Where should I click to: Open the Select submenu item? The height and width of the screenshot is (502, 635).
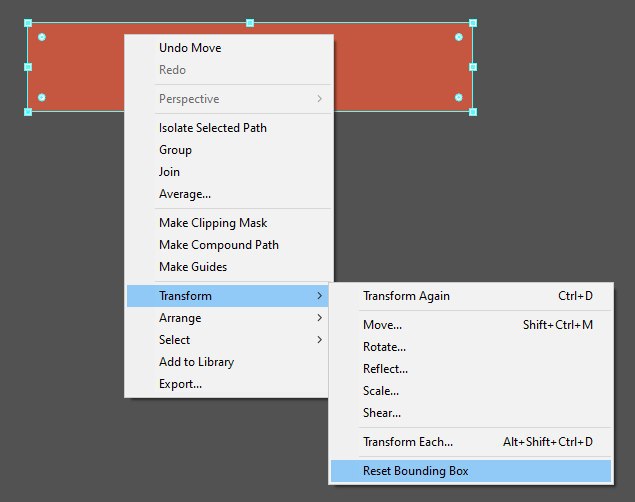click(228, 340)
